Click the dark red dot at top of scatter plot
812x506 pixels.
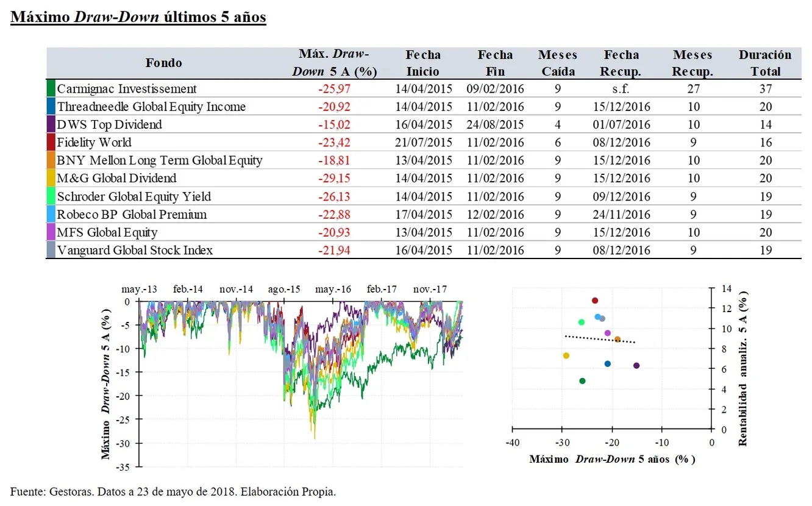pos(595,301)
